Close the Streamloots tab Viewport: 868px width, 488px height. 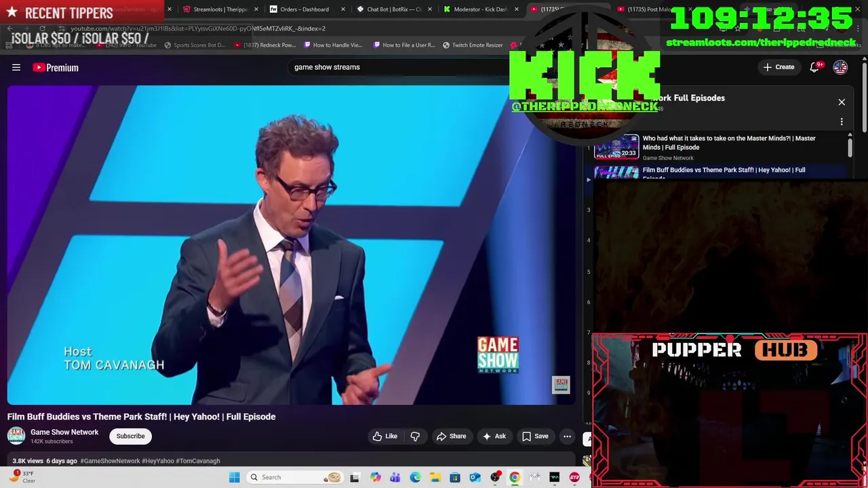click(x=256, y=9)
